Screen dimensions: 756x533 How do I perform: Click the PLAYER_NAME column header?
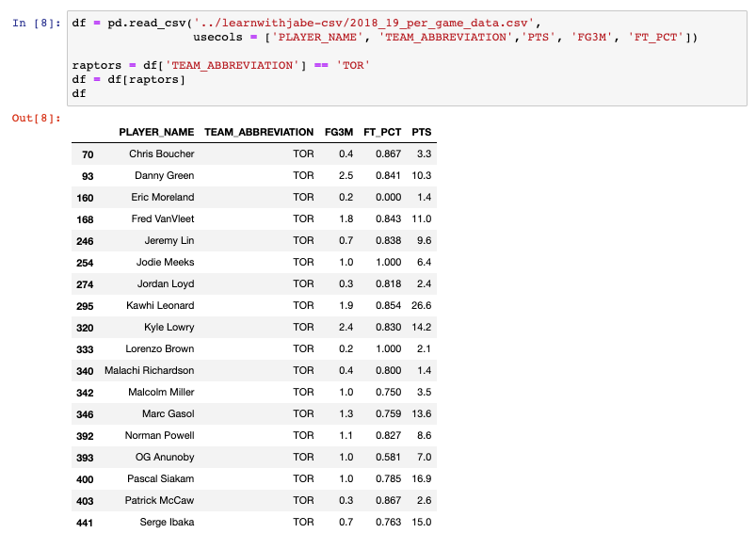coord(156,132)
